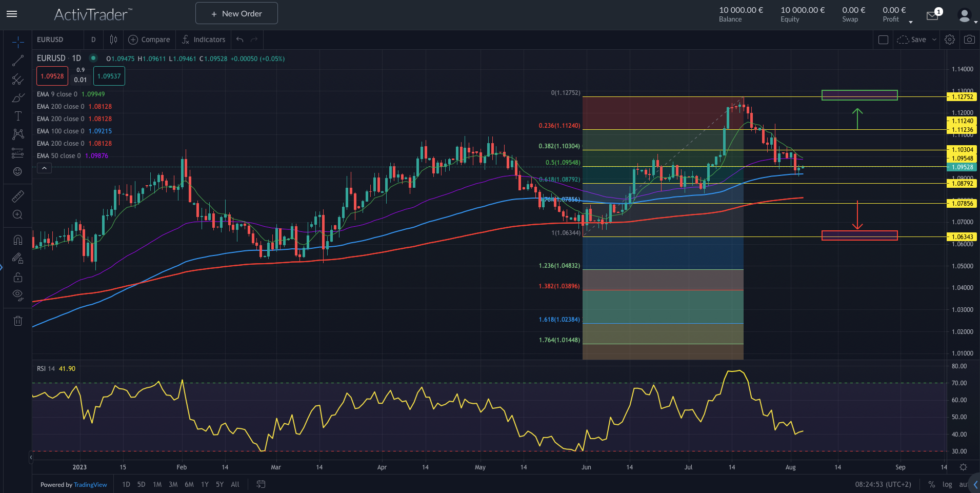Select the Brush drawing tool
Screen dimensions: 980x493
click(18, 97)
